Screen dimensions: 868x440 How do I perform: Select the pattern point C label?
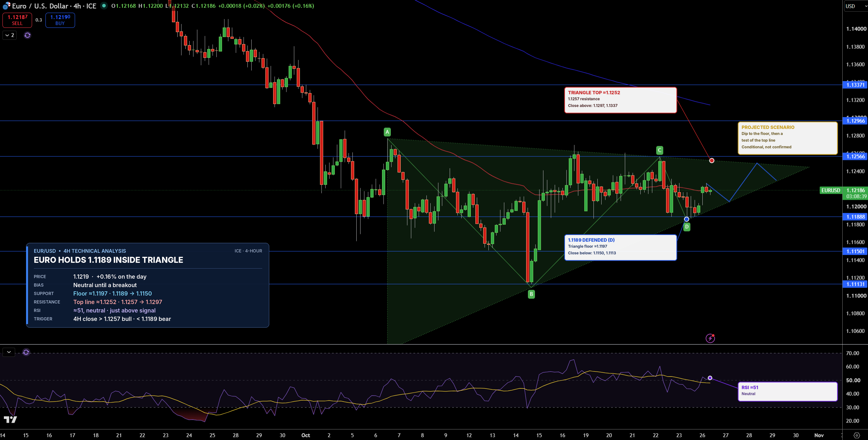click(660, 150)
